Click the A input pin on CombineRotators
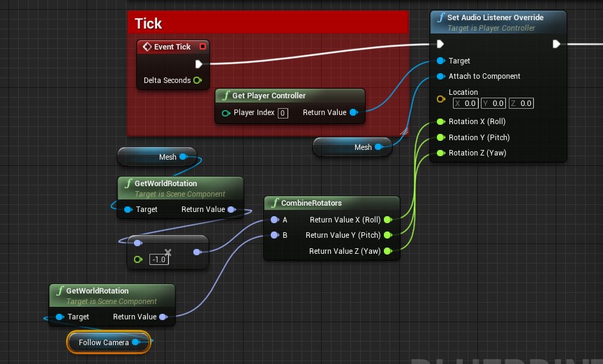Image resolution: width=603 pixels, height=364 pixels. [274, 220]
